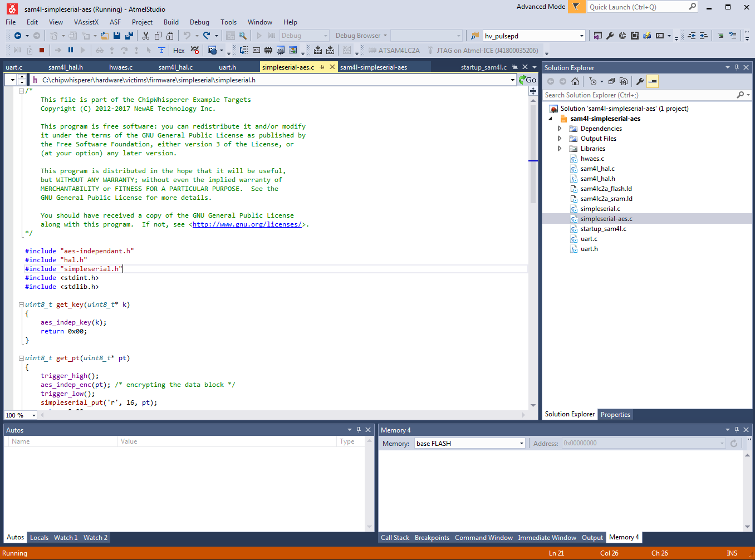The image size is (755, 560).
Task: Click Show All Files in Solution Explorer
Action: (624, 81)
